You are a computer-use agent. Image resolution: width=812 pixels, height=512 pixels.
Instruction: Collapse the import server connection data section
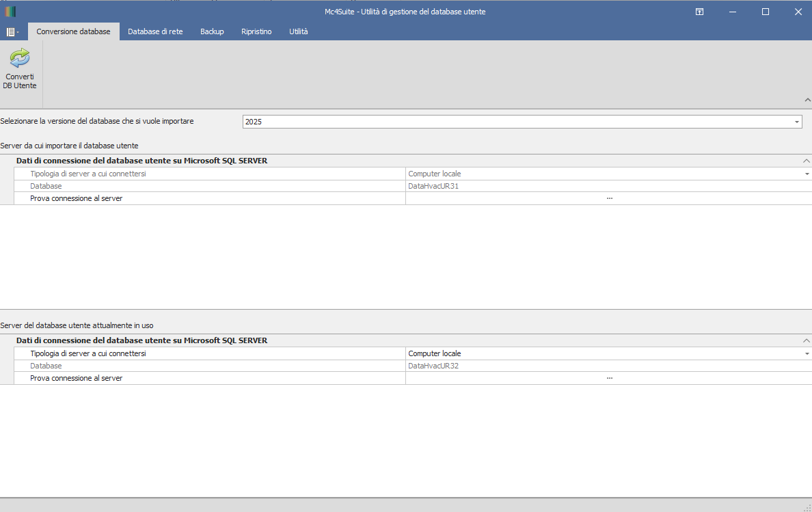807,161
